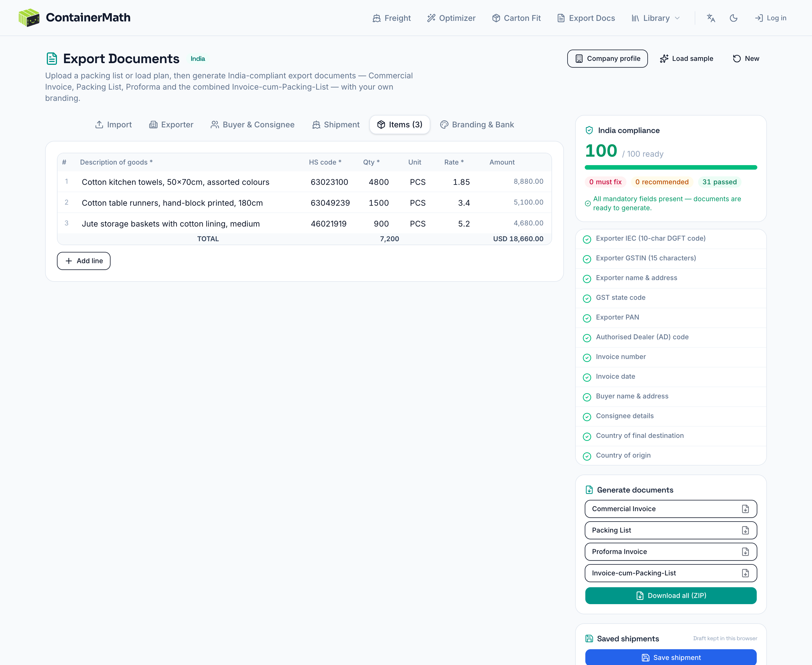Open the Buyer & Consignee tab

253,125
